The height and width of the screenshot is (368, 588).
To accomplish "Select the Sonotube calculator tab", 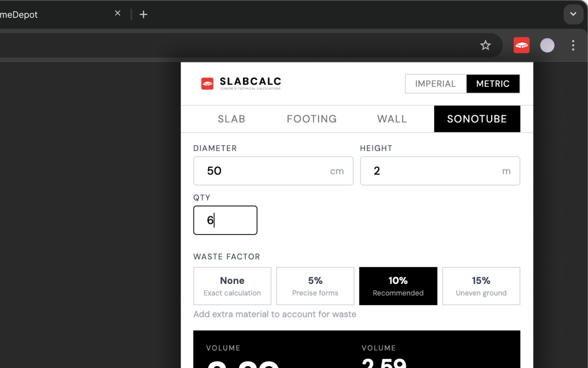I will [477, 119].
